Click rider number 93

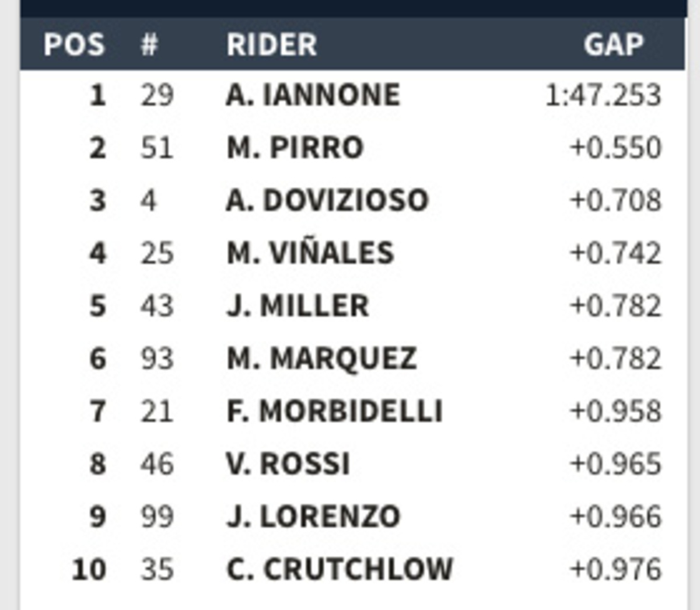(157, 358)
